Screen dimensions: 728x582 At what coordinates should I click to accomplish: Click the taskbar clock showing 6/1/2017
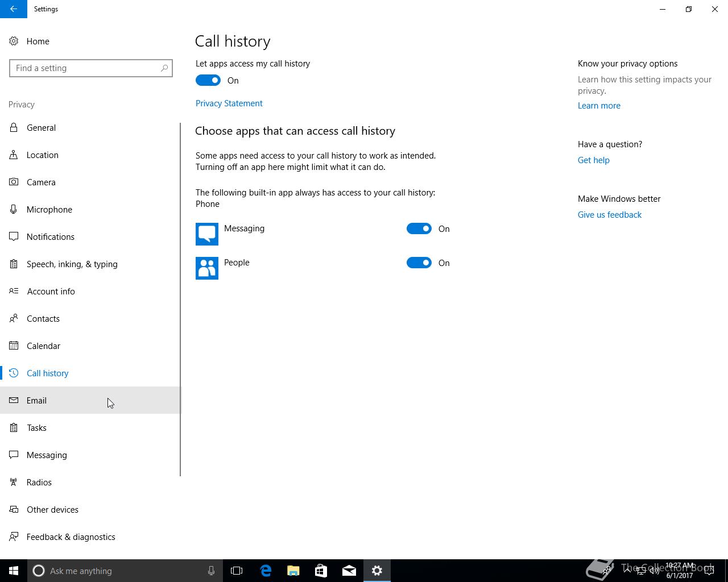coord(680,571)
